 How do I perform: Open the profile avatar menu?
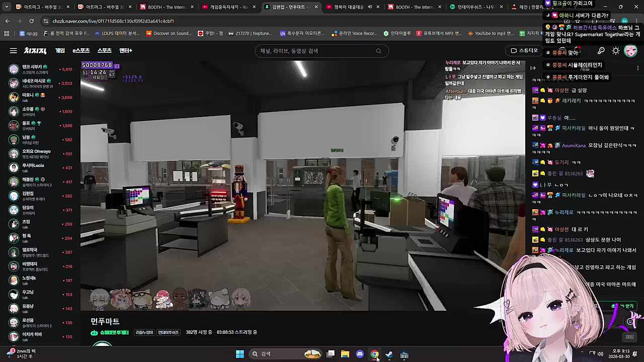630,51
